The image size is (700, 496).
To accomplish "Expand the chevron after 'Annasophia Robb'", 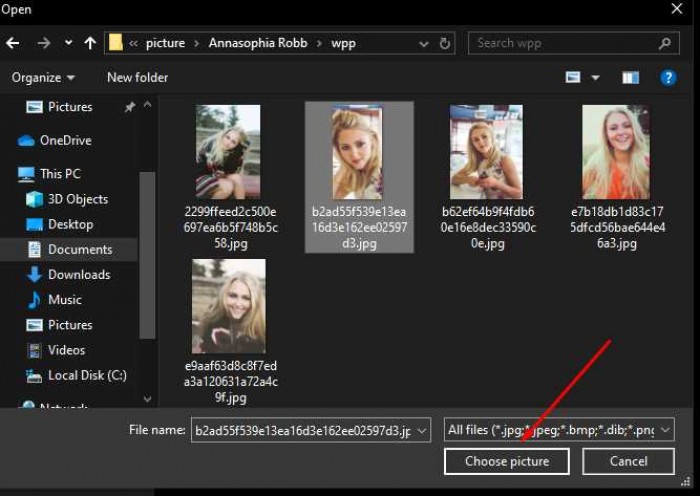I will (x=319, y=43).
